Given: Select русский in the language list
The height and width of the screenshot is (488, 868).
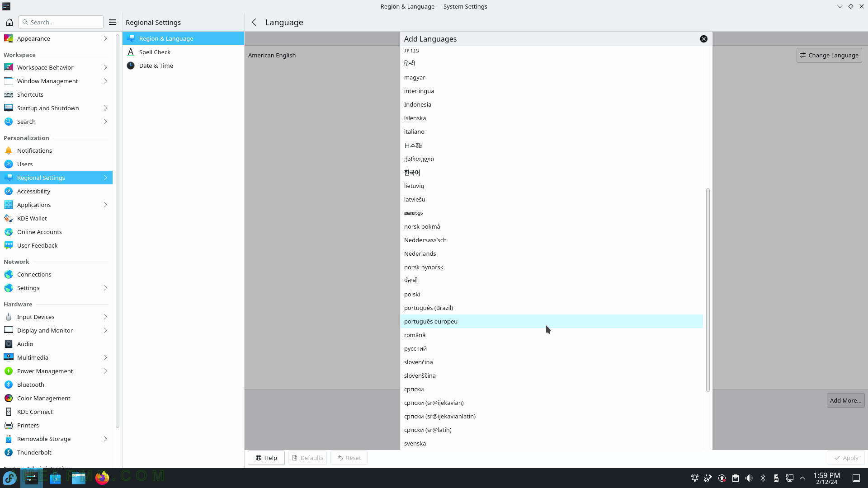Looking at the screenshot, I should point(552,348).
